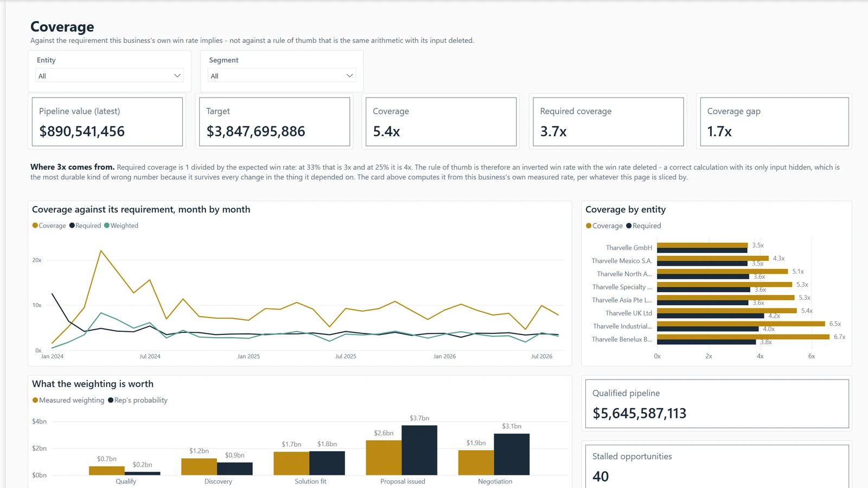Viewport: 868px width, 488px height.
Task: Select the Stalled opportunities card
Action: (x=717, y=466)
